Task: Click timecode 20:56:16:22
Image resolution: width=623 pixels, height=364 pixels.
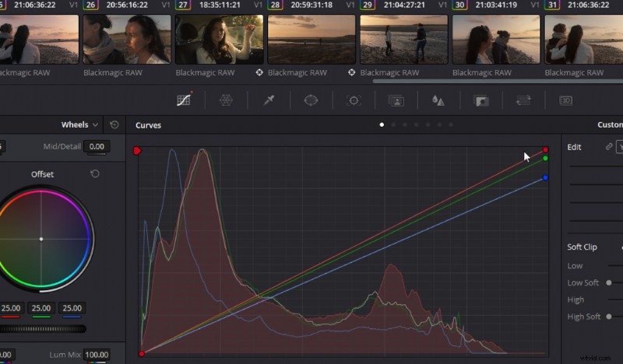Action: coord(127,5)
